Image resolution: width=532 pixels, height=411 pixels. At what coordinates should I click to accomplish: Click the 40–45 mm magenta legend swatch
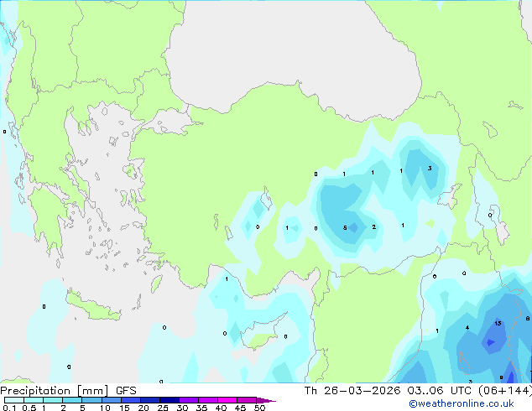tap(227, 400)
